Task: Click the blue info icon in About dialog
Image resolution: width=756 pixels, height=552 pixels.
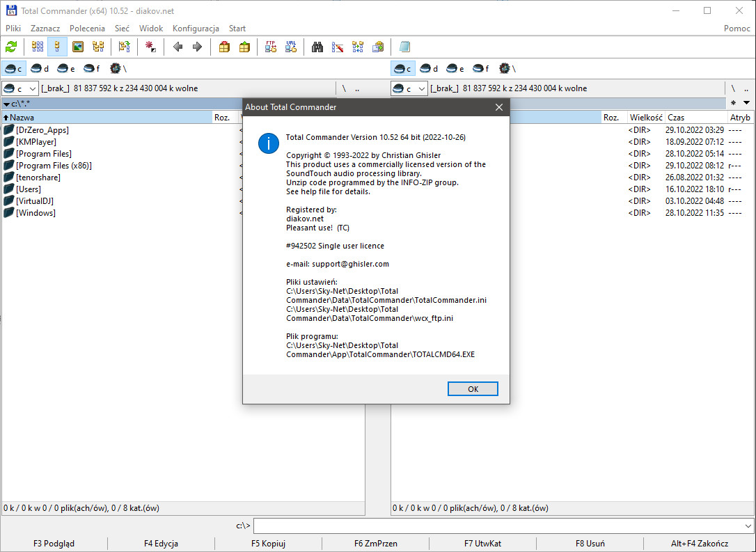Action: click(x=269, y=143)
